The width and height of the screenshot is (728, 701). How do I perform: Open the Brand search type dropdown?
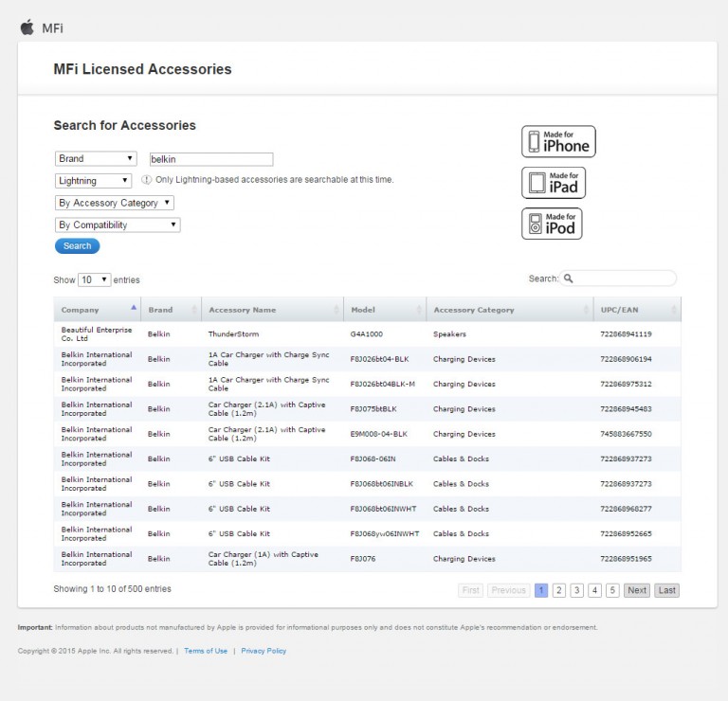coord(96,159)
